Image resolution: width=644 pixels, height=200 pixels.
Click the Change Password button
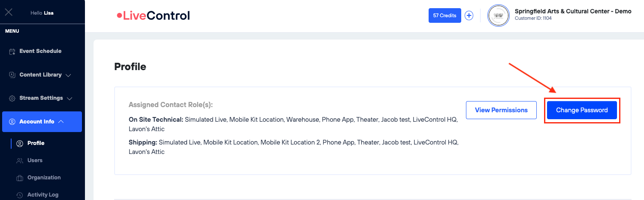(x=582, y=110)
